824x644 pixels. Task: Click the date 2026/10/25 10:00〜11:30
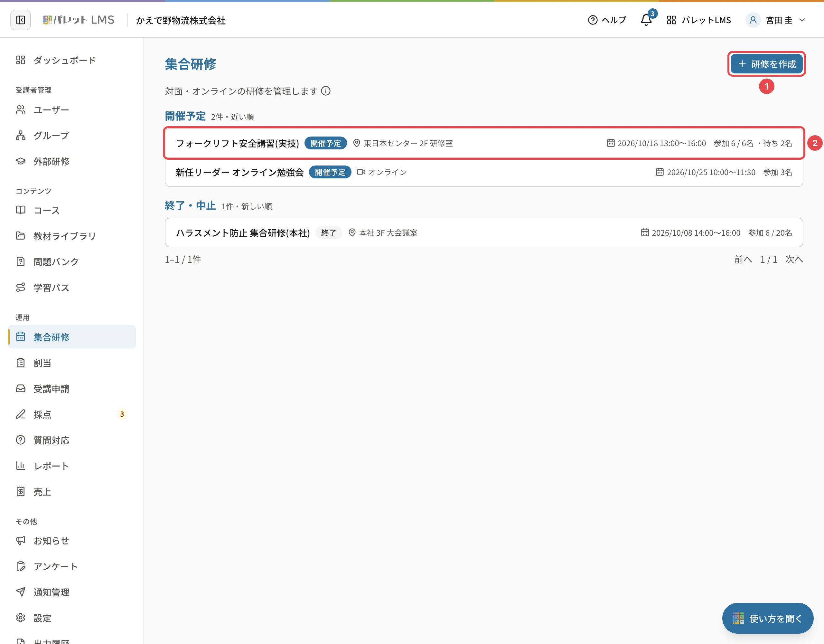[711, 173]
